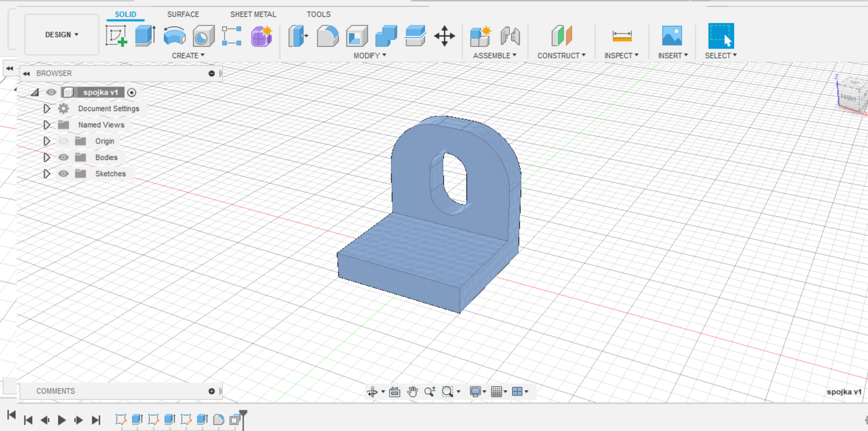The height and width of the screenshot is (431, 868).
Task: Expand the Named Views tree node
Action: point(47,125)
